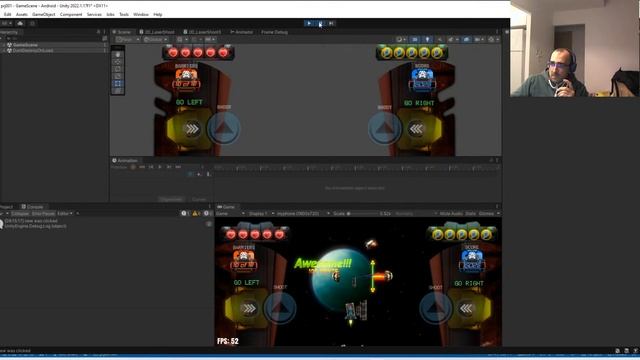Select the 'new was clicked' console log entry
Image resolution: width=640 pixels, height=360 pixels.
pyautogui.click(x=106, y=223)
